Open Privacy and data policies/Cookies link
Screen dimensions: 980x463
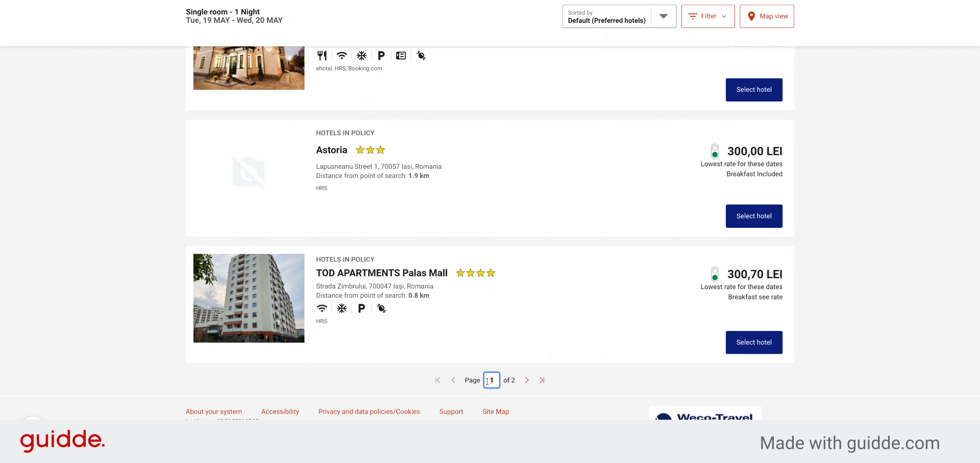coord(369,411)
